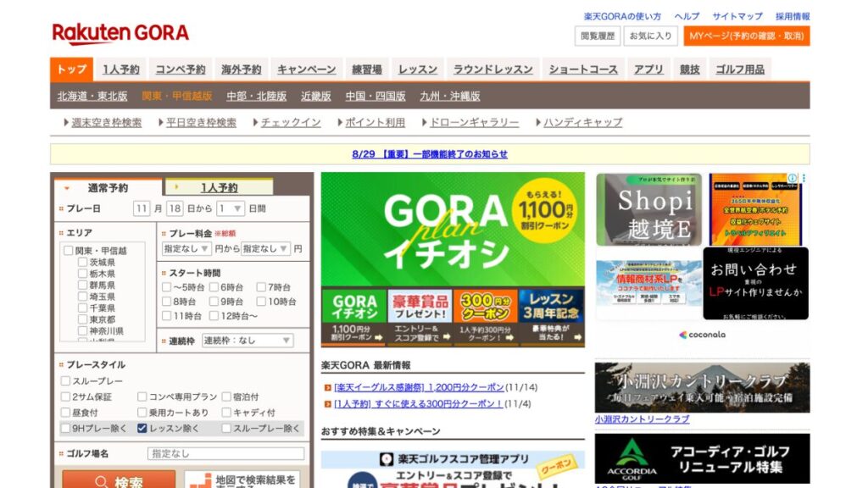The width and height of the screenshot is (868, 488).
Task: Enable the 2サム保証 checkbox
Action: pyautogui.click(x=65, y=396)
